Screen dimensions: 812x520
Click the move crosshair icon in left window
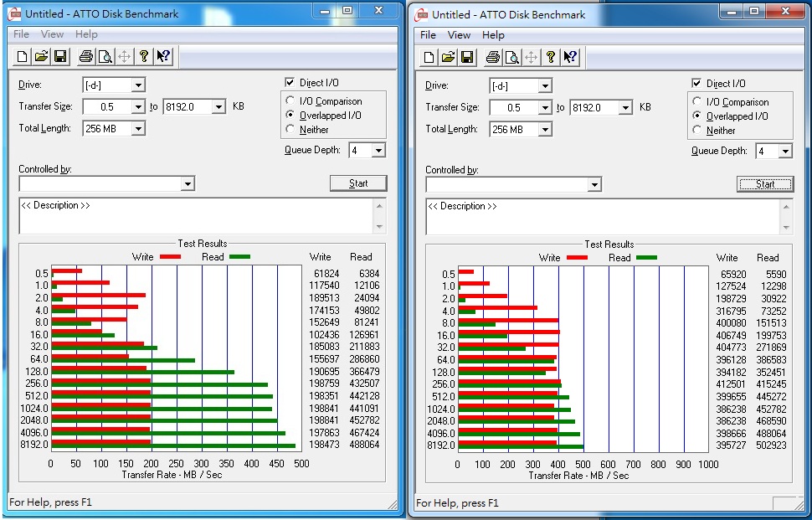point(124,56)
